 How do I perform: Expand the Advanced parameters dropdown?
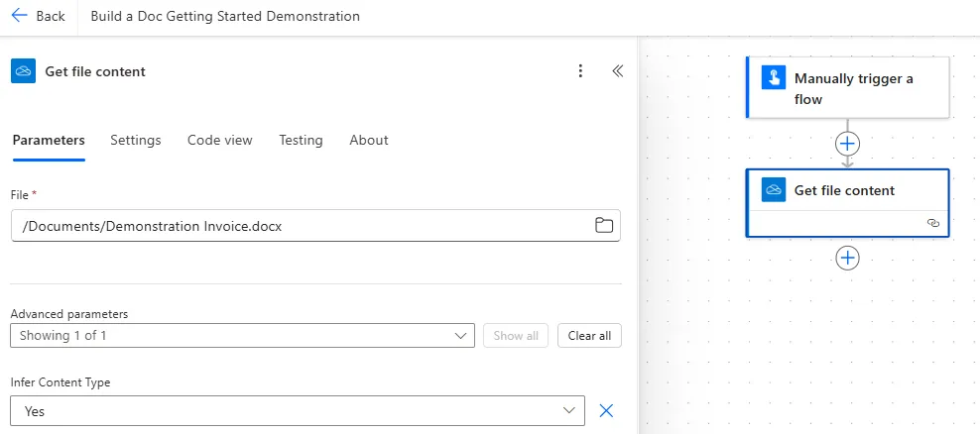242,335
